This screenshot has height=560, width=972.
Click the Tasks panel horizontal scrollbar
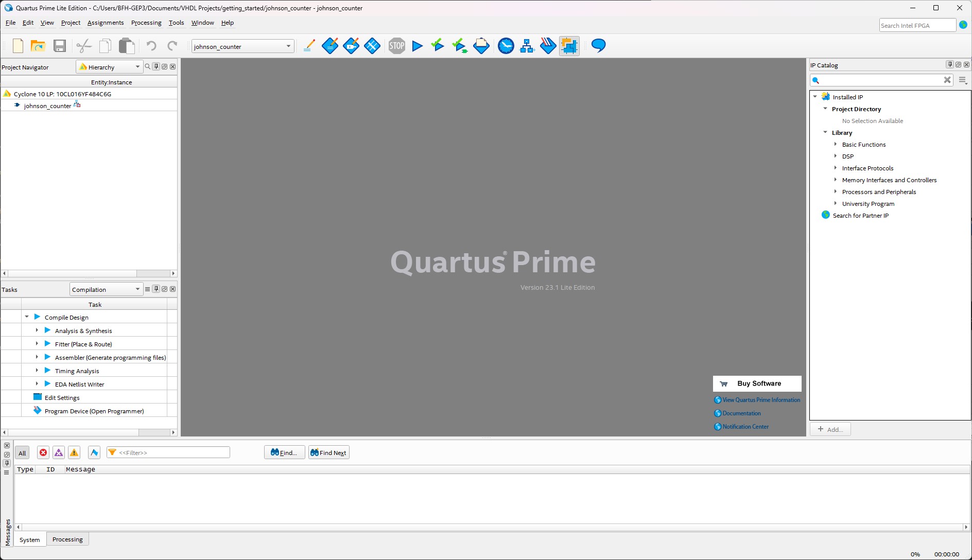tap(89, 432)
